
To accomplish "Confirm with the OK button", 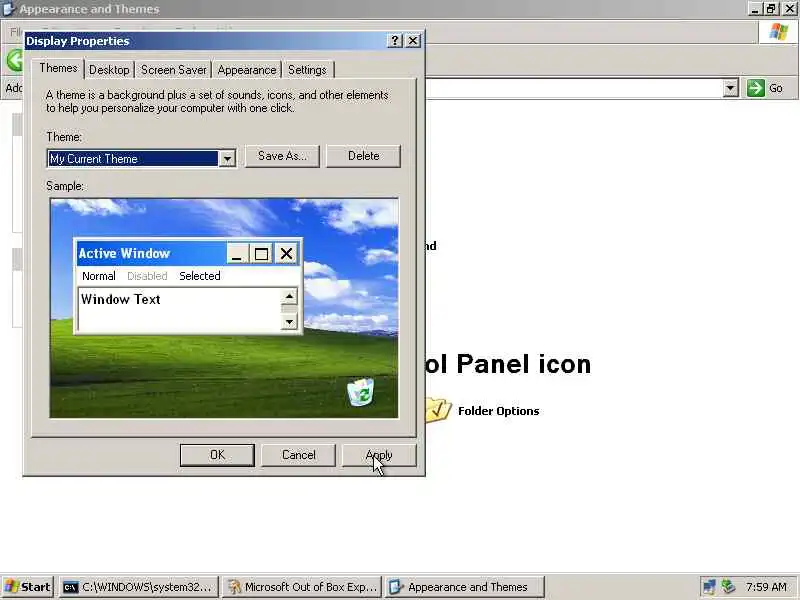I will [x=217, y=455].
